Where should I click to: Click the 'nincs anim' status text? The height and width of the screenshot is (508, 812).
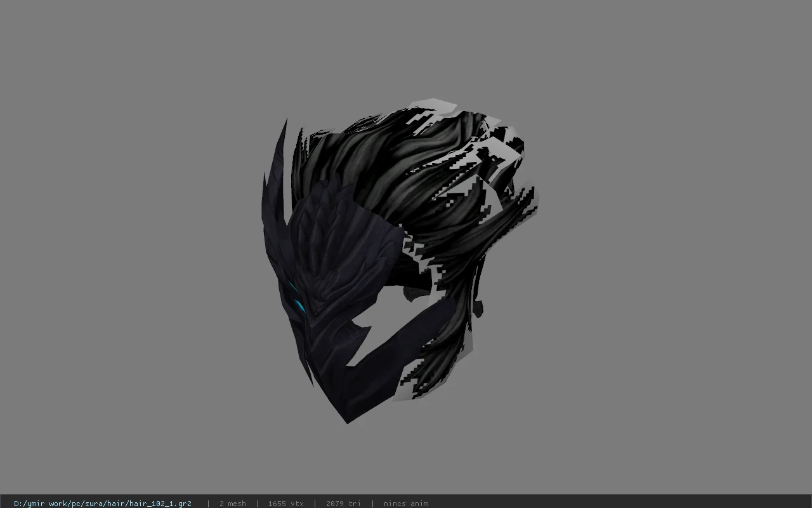click(x=406, y=504)
